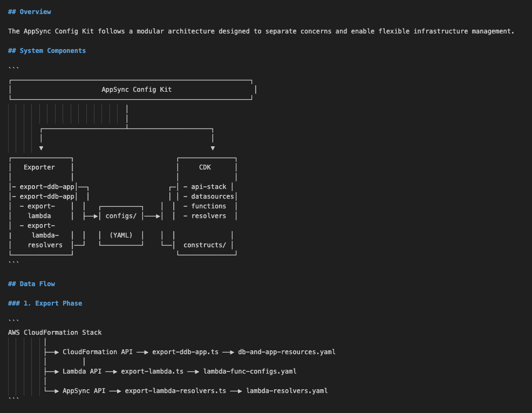The image size is (532, 413).
Task: Click 'infrastructure management' in the overview sentence
Action: 462,31
